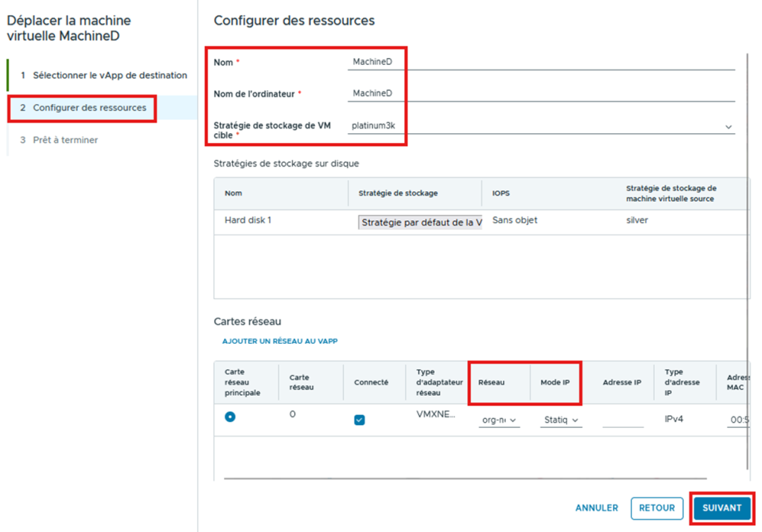Viewport: 762px width, 532px height.
Task: Click the vertical scrollbar on the right
Action: pos(749,260)
